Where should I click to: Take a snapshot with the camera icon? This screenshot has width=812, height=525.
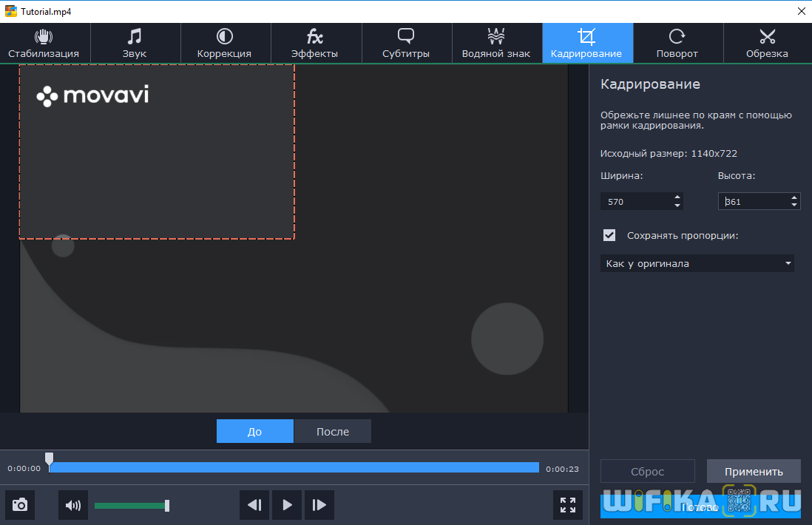(x=20, y=505)
